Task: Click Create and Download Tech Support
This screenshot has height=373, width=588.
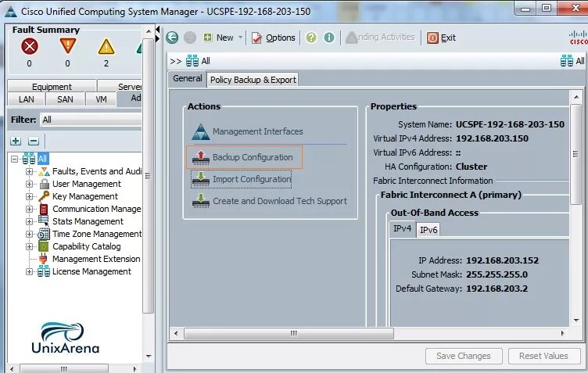Action: click(x=269, y=201)
